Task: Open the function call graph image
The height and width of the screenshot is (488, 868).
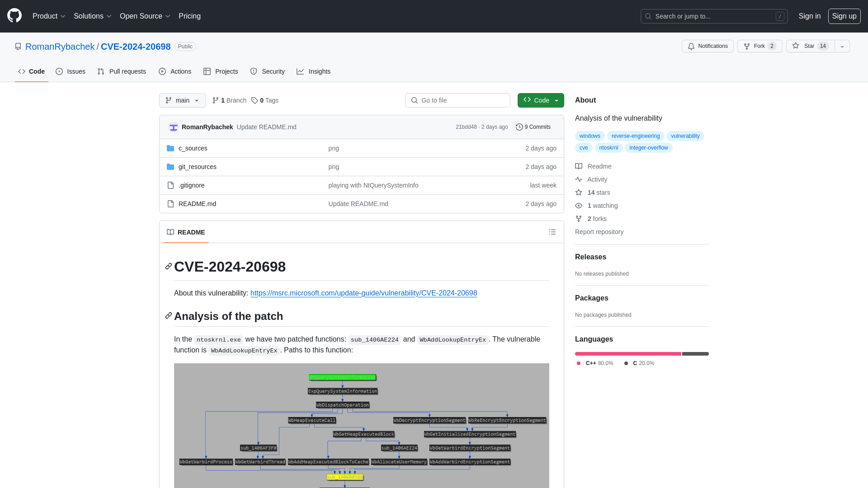Action: pyautogui.click(x=362, y=426)
